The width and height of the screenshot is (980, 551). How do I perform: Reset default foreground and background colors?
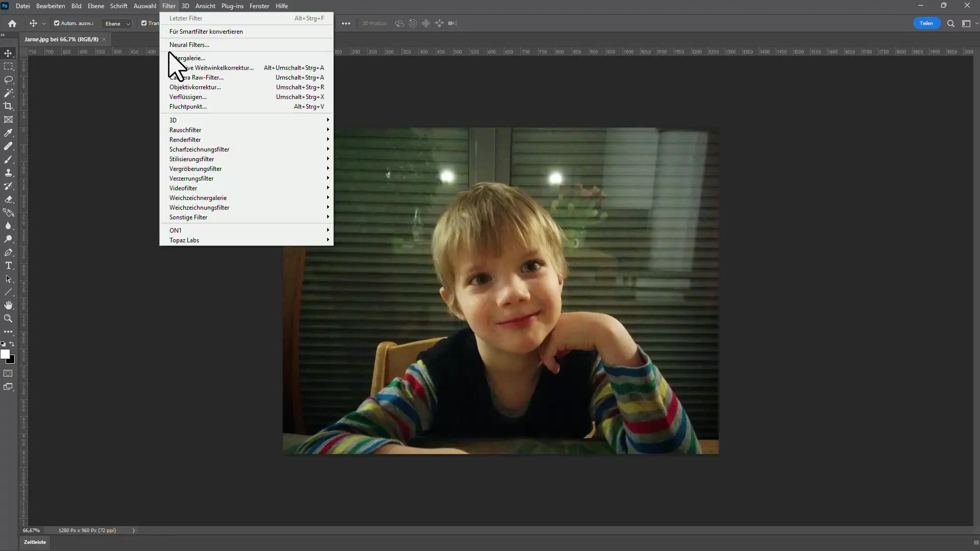click(x=3, y=344)
